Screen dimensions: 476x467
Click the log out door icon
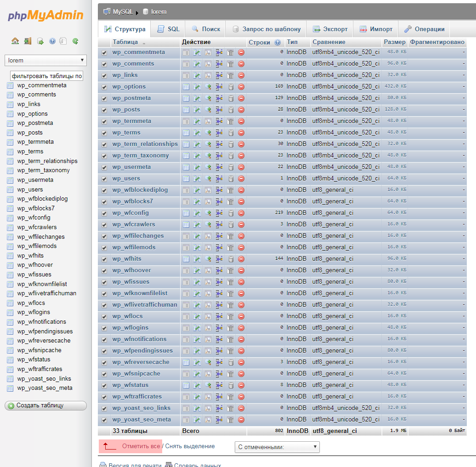[x=28, y=41]
